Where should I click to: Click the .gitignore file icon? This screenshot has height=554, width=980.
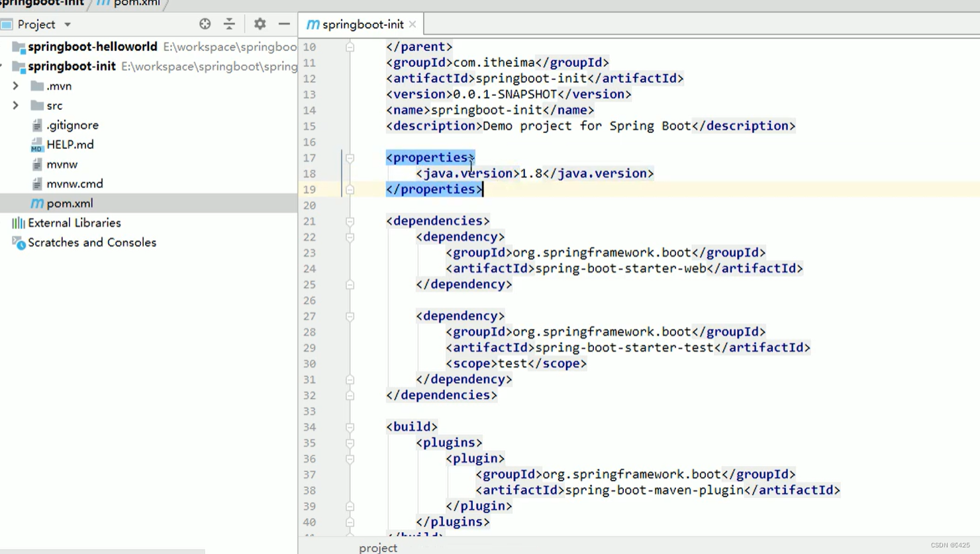click(37, 125)
